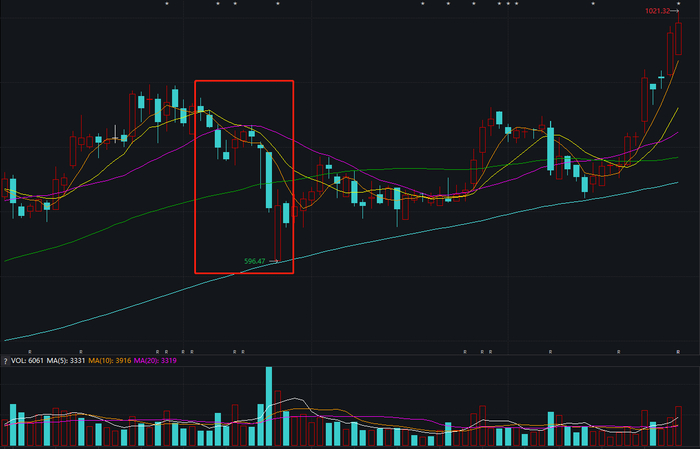700x449 pixels.
Task: Select the orange MA(10): 3916 label
Action: coord(109,361)
